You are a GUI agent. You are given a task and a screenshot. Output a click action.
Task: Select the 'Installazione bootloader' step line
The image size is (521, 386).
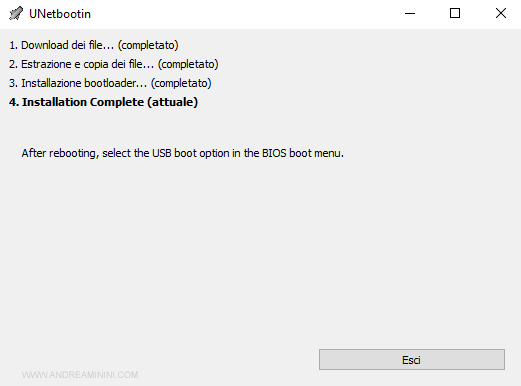tap(110, 83)
